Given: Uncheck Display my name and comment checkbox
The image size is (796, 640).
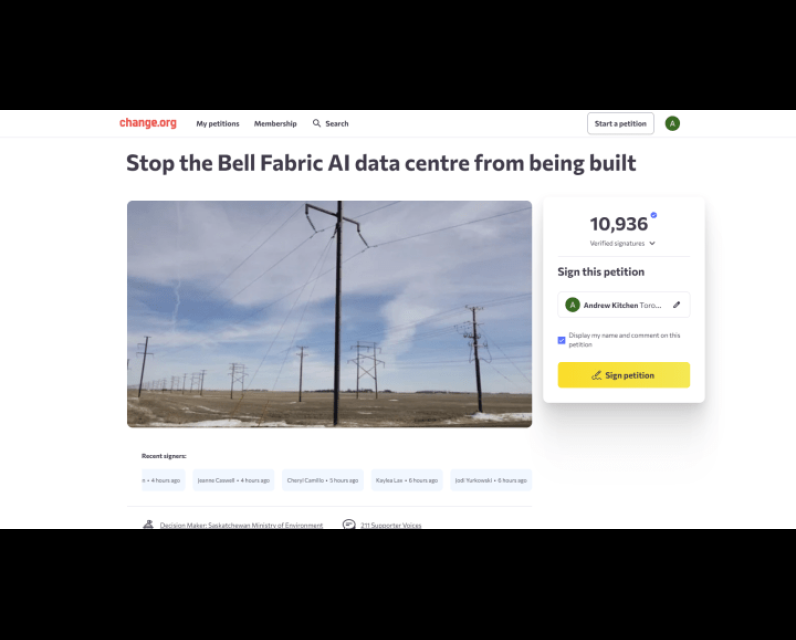Looking at the screenshot, I should (x=561, y=340).
